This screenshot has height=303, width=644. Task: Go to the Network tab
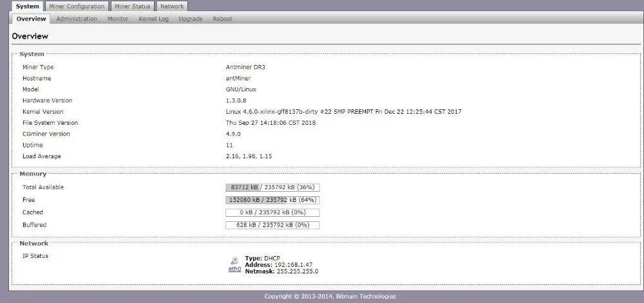click(x=172, y=6)
